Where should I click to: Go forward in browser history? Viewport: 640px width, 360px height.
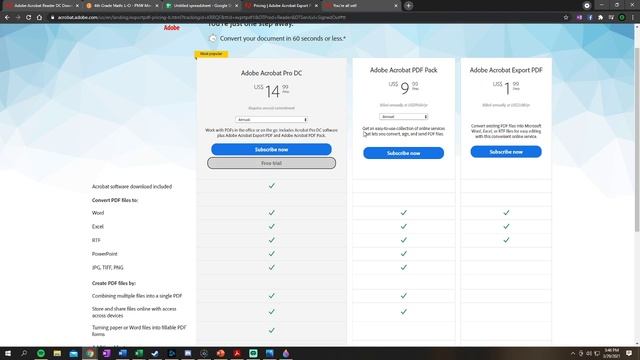[18, 18]
